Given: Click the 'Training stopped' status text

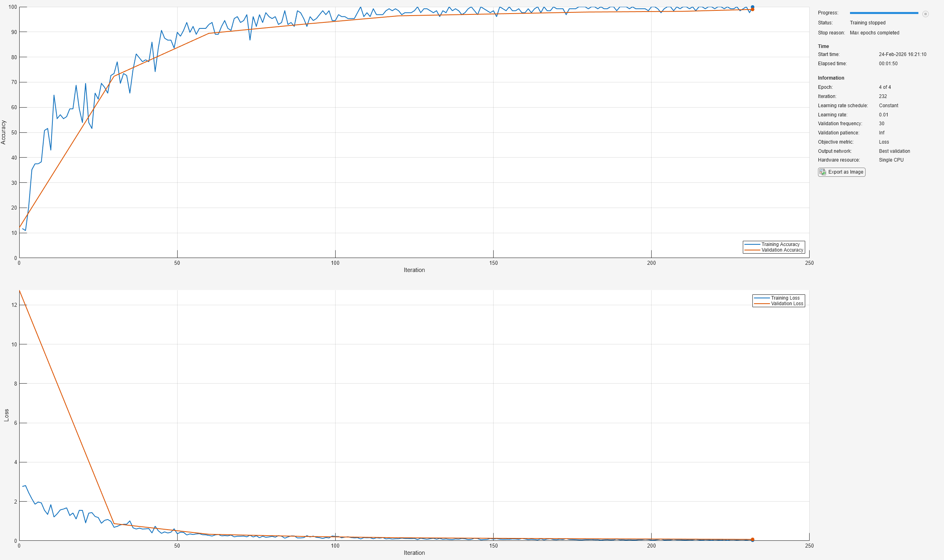Looking at the screenshot, I should point(867,23).
